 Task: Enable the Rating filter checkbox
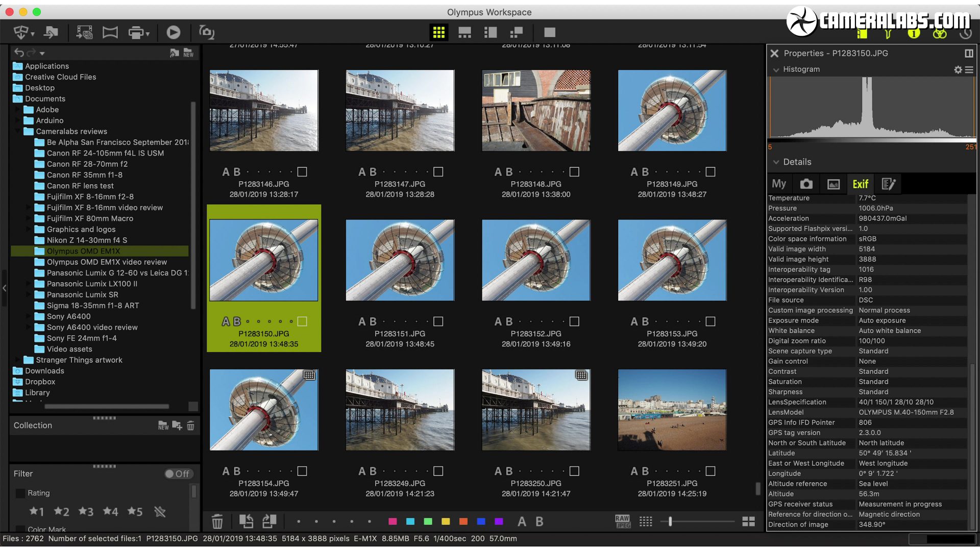pos(21,493)
